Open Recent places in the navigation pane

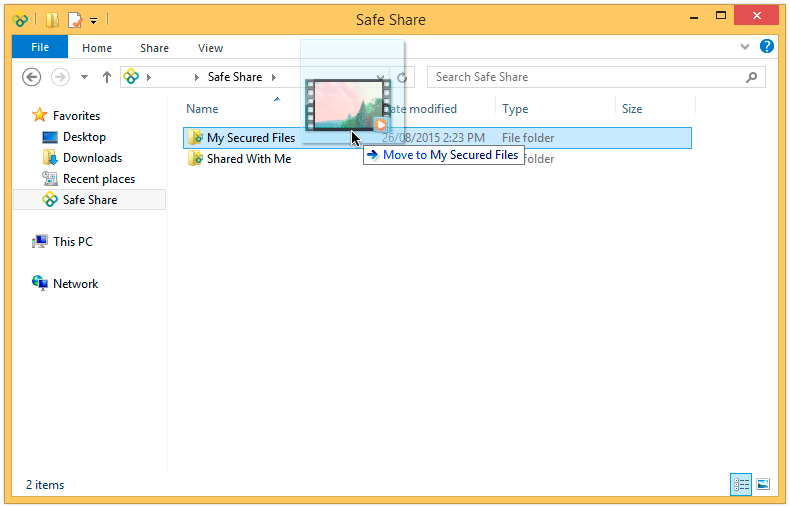click(x=99, y=179)
